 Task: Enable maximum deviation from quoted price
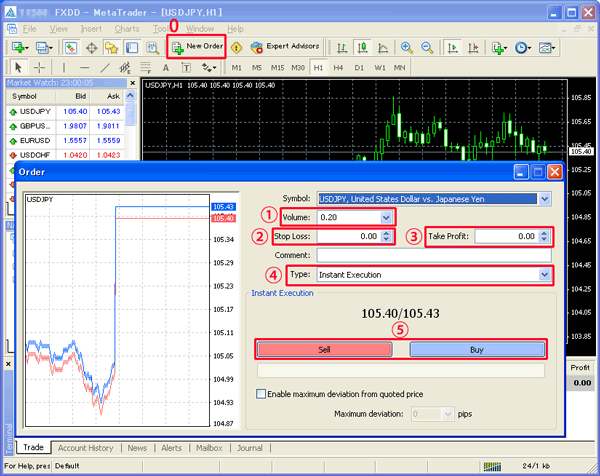pyautogui.click(x=261, y=394)
